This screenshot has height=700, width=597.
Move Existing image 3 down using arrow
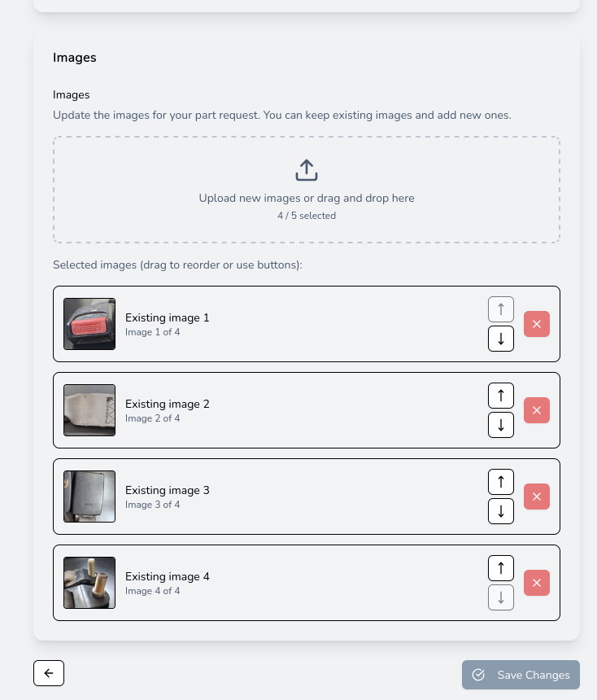(501, 511)
